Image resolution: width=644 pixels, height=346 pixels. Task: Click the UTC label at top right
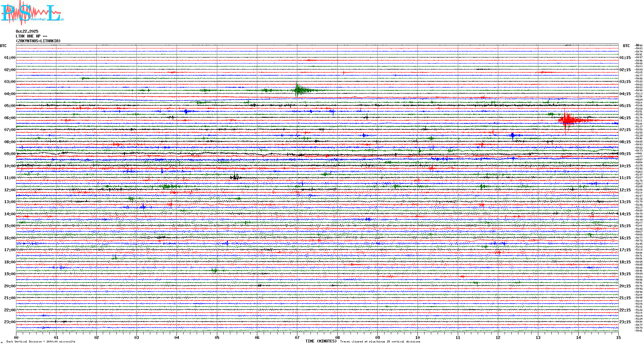point(626,46)
